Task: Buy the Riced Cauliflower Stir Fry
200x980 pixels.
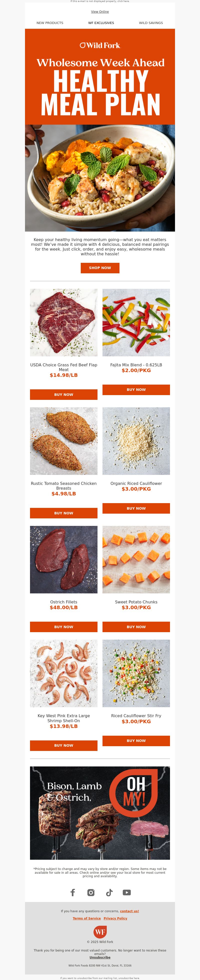Action: point(136,741)
